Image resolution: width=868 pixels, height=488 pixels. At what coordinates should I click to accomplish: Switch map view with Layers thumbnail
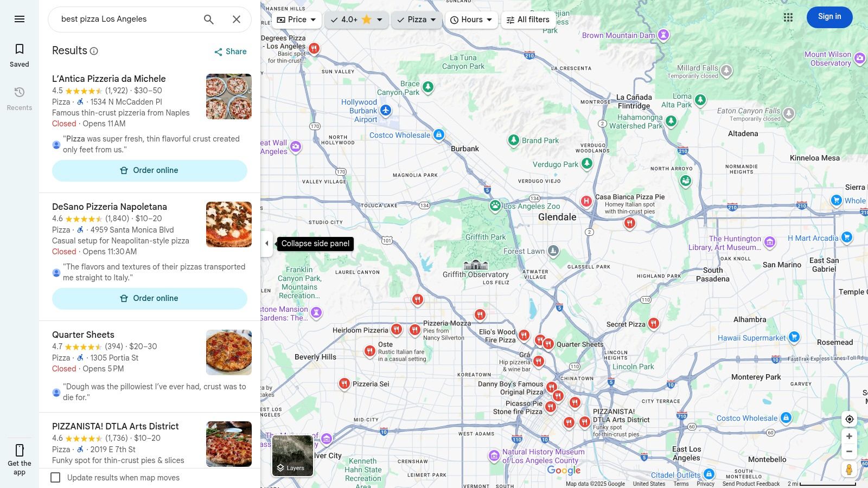click(x=292, y=455)
